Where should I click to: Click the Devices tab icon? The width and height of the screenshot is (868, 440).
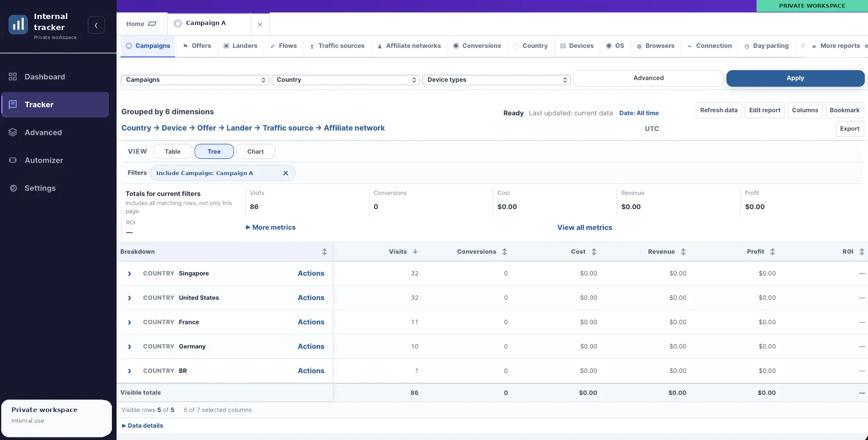(563, 46)
